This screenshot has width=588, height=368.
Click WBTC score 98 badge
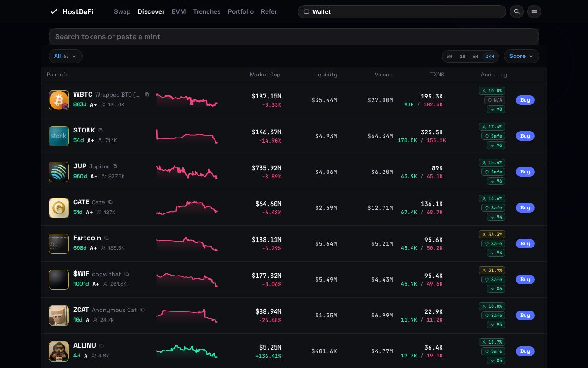(496, 109)
